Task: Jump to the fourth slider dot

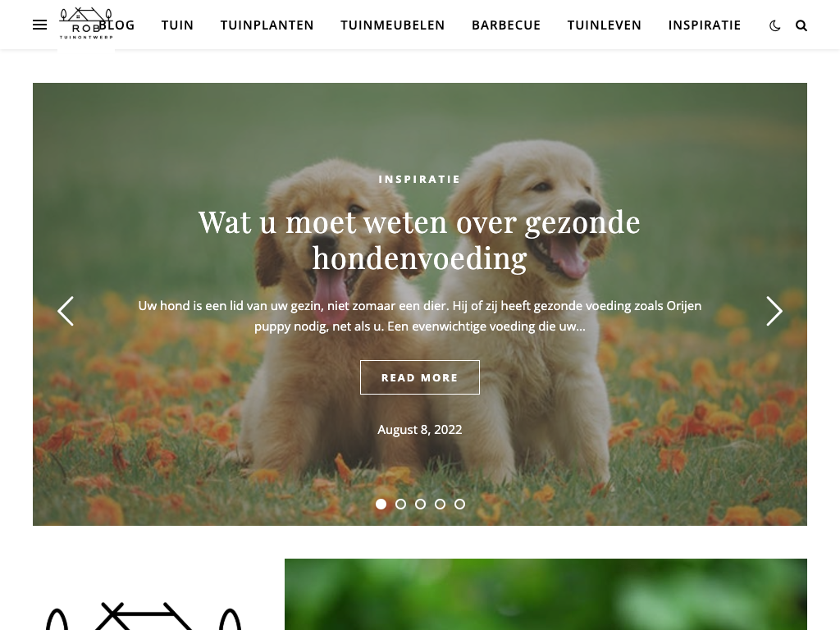Action: coord(440,504)
